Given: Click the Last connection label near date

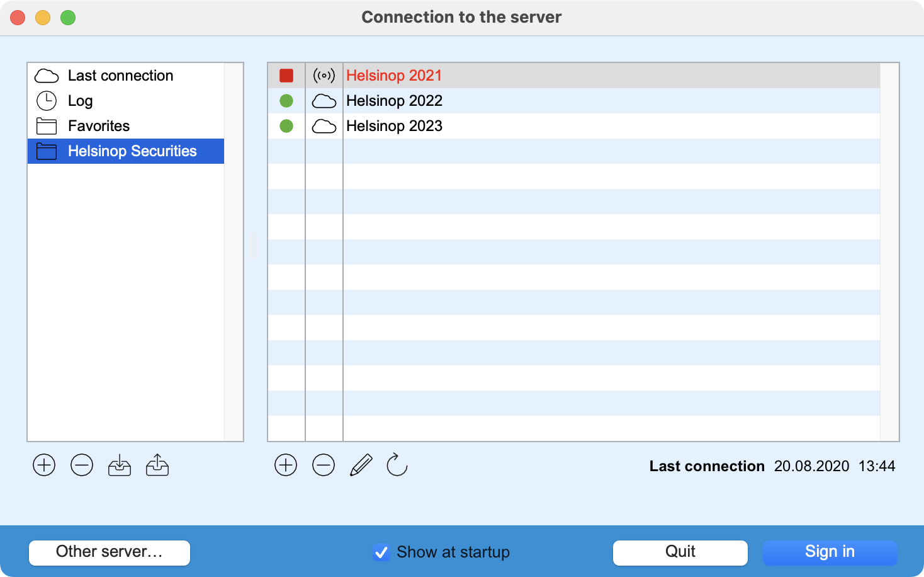Looking at the screenshot, I should tap(707, 466).
